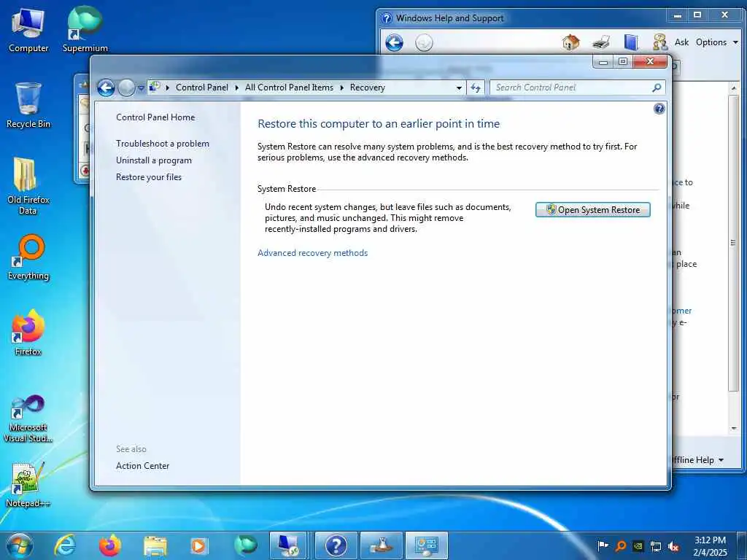Click Action Center flag in system tray
Viewport: 747px width, 560px height.
pos(603,545)
